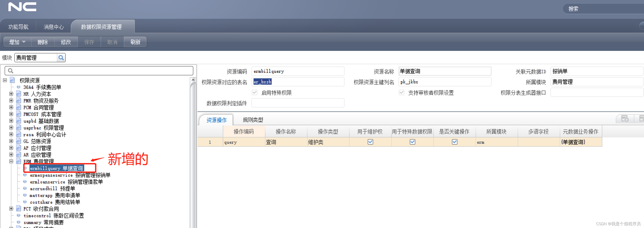Click the bullet icon beside timecontrol 账龄区间设置
644x228 pixels.
19,216
